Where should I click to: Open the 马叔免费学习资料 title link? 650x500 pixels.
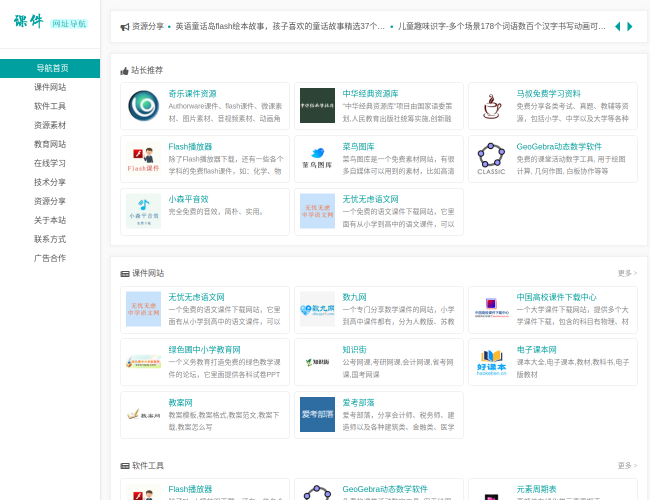point(548,94)
